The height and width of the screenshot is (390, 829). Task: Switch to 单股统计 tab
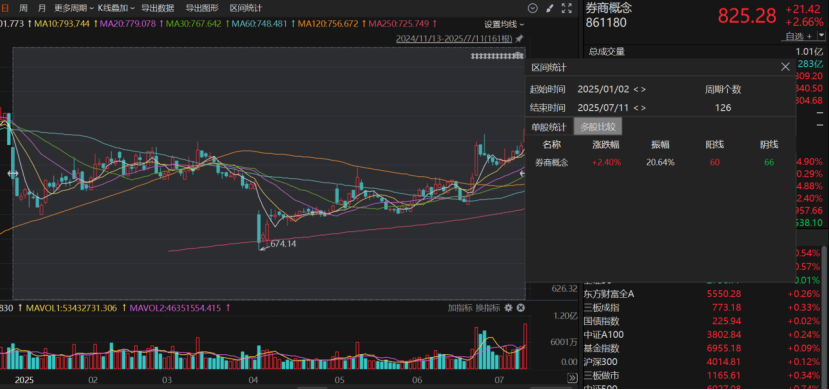[549, 127]
